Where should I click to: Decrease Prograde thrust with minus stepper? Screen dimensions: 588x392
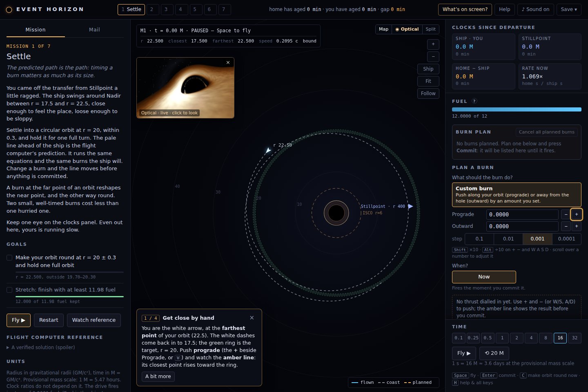tap(566, 214)
